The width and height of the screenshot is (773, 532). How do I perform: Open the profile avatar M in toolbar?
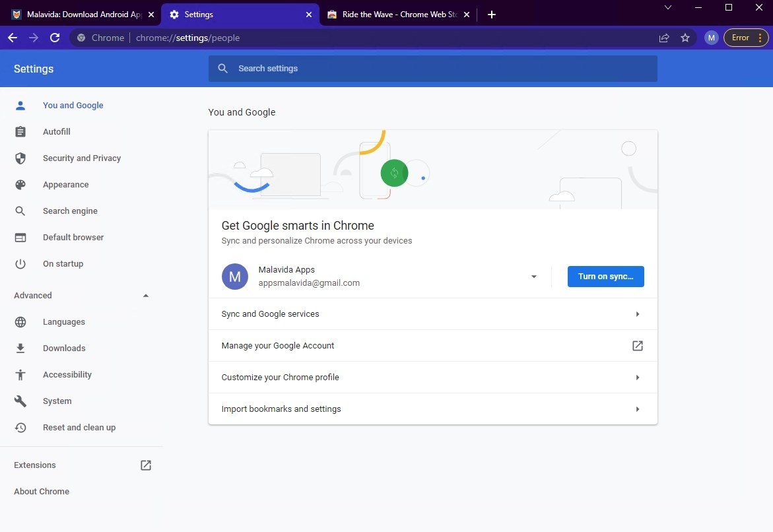point(712,38)
